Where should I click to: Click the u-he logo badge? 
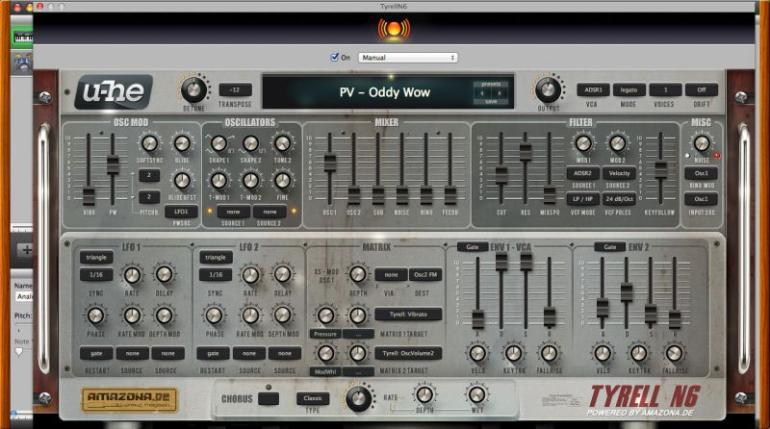[113, 92]
